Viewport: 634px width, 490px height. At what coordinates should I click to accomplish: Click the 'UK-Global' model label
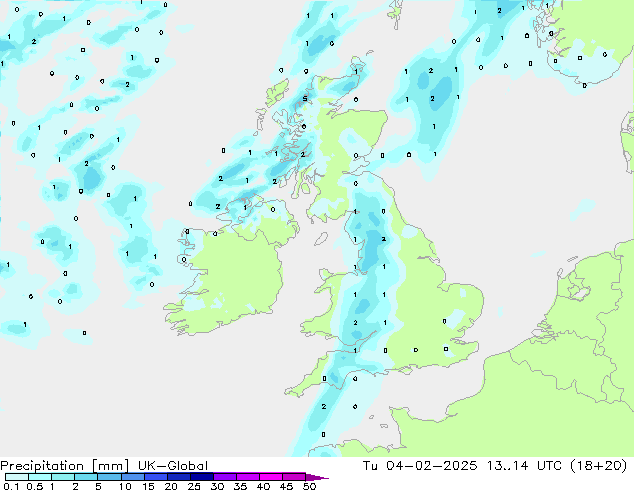click(x=173, y=466)
